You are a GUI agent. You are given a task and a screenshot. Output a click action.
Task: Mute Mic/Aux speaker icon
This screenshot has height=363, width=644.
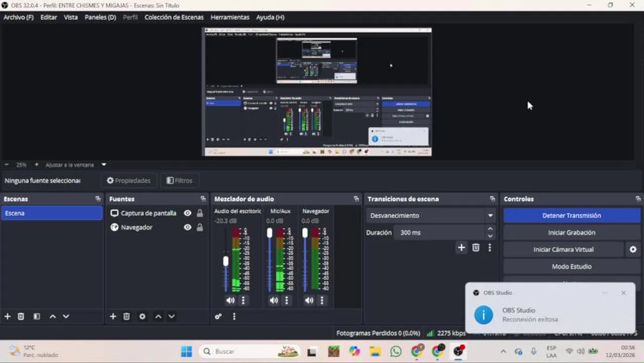274,300
